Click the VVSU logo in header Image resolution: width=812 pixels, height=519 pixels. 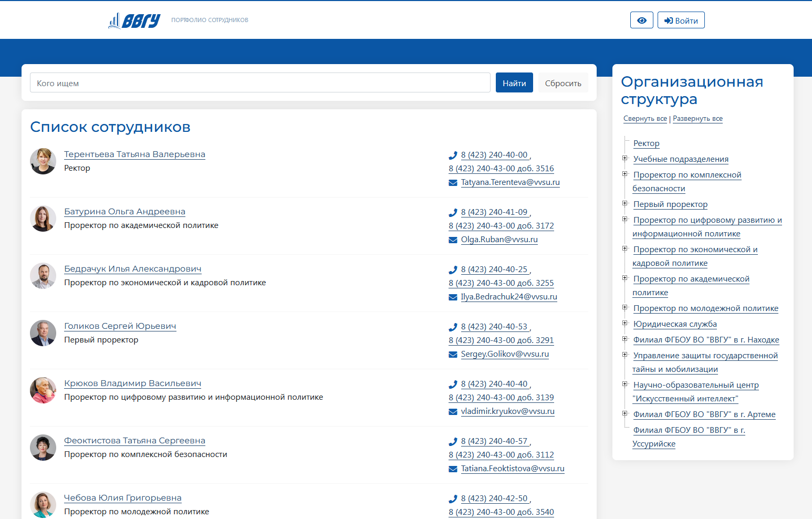[x=134, y=20]
